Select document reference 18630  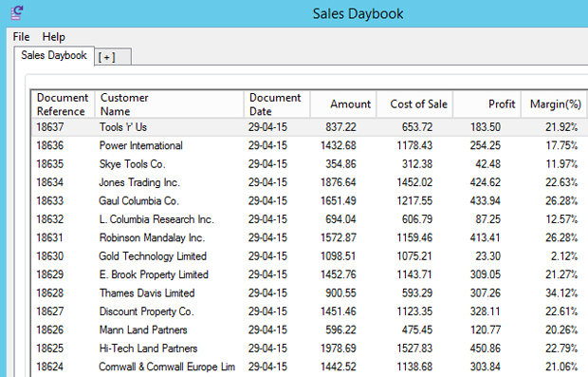point(50,256)
